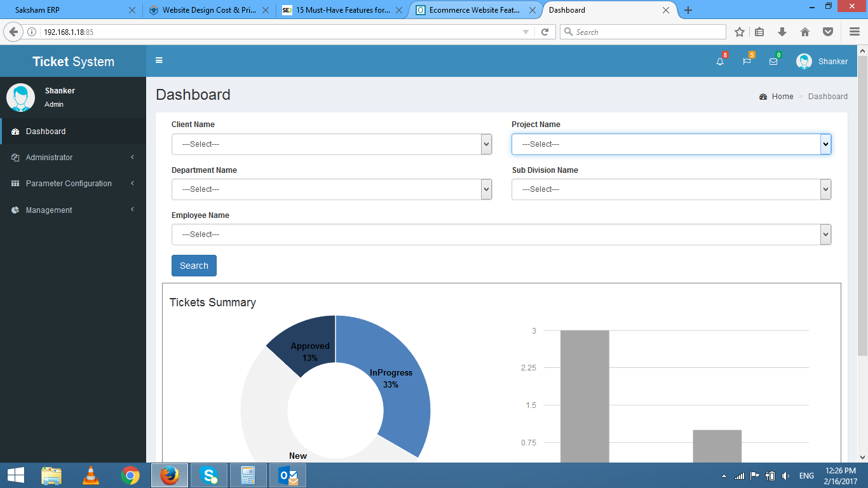Image resolution: width=868 pixels, height=488 pixels.
Task: Open the Windows Start button
Action: 15,475
